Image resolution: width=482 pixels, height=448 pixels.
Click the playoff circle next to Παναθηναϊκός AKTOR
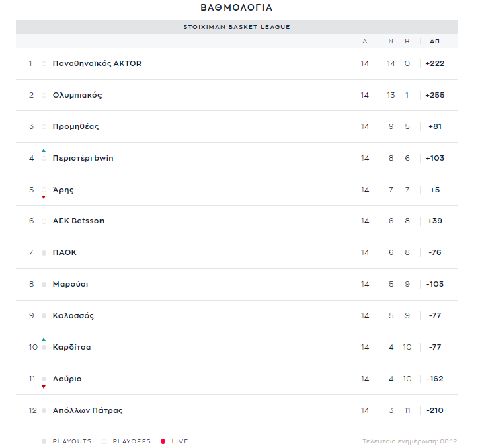point(44,64)
